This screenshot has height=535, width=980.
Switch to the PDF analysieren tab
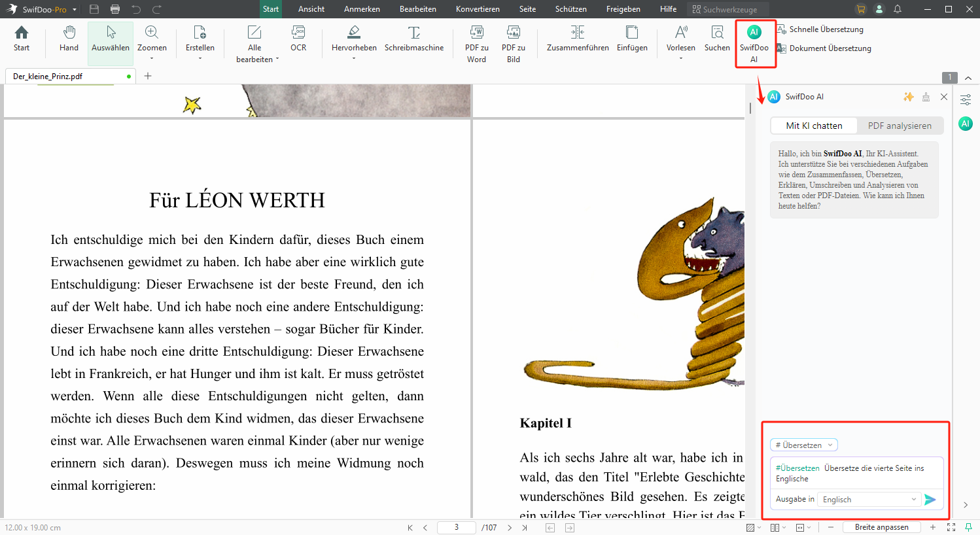pos(900,126)
